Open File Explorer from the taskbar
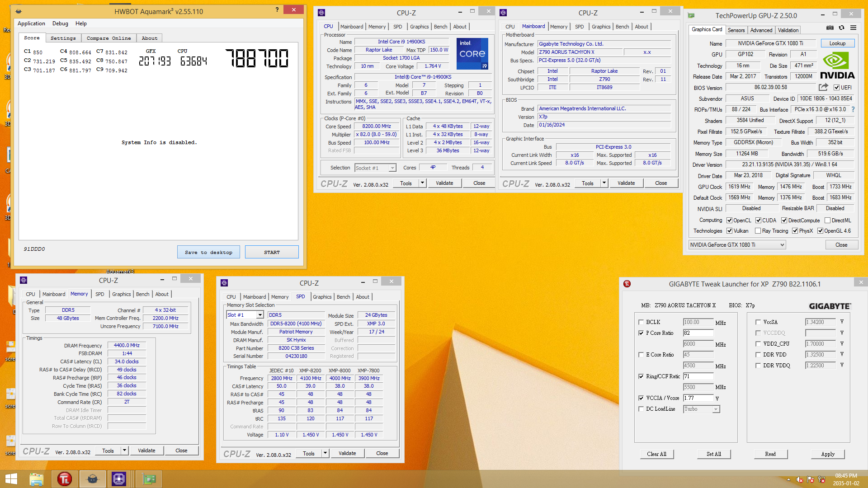The image size is (868, 488). 37,479
